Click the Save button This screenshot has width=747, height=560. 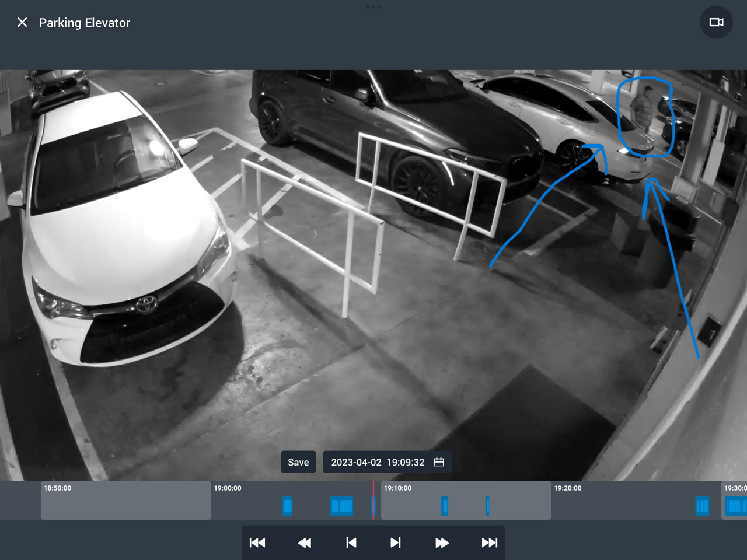click(x=298, y=462)
